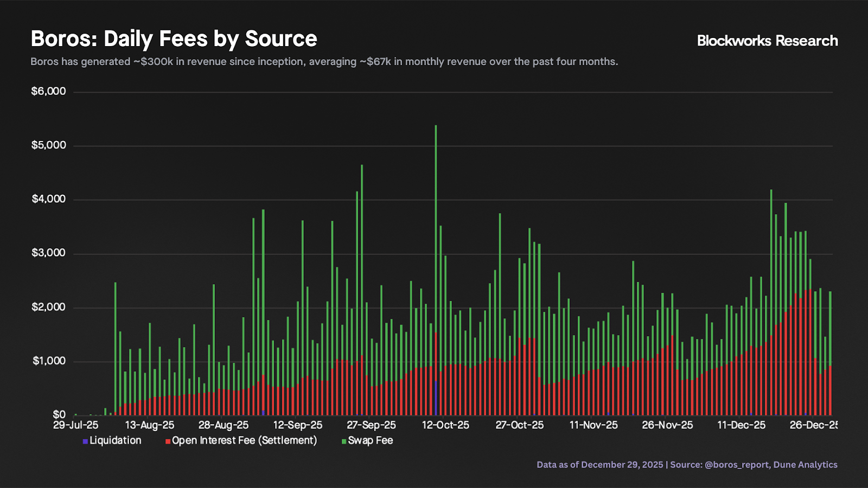Screen dimensions: 868x488
Task: Click the 12-Oct-25 x-axis date label
Action: click(x=445, y=425)
